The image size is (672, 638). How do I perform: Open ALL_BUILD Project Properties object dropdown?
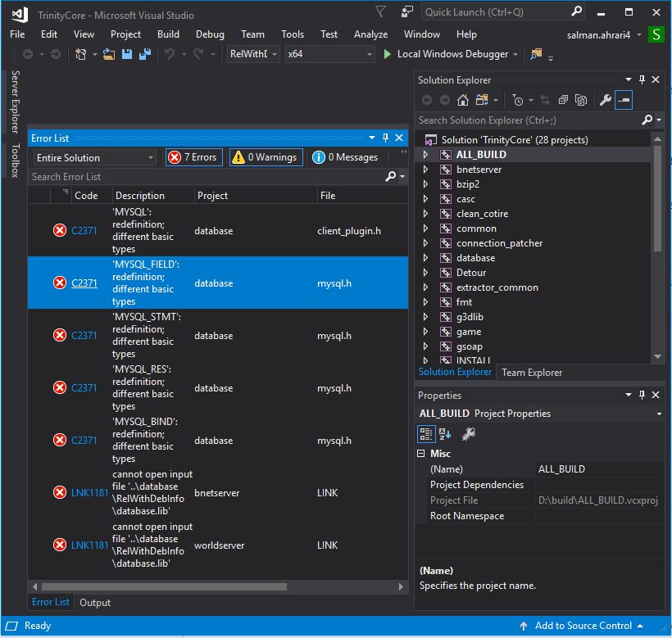(x=659, y=414)
